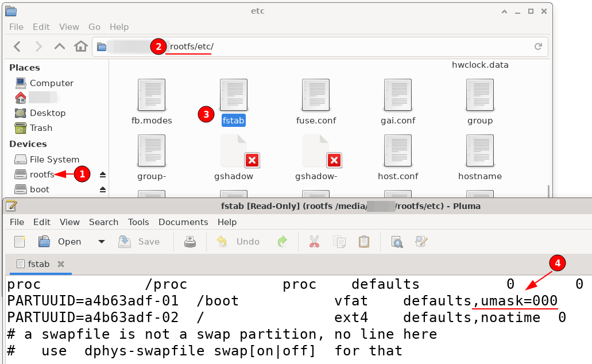The image size is (592, 364).
Task: Open Computer in Places sidebar
Action: point(44,83)
